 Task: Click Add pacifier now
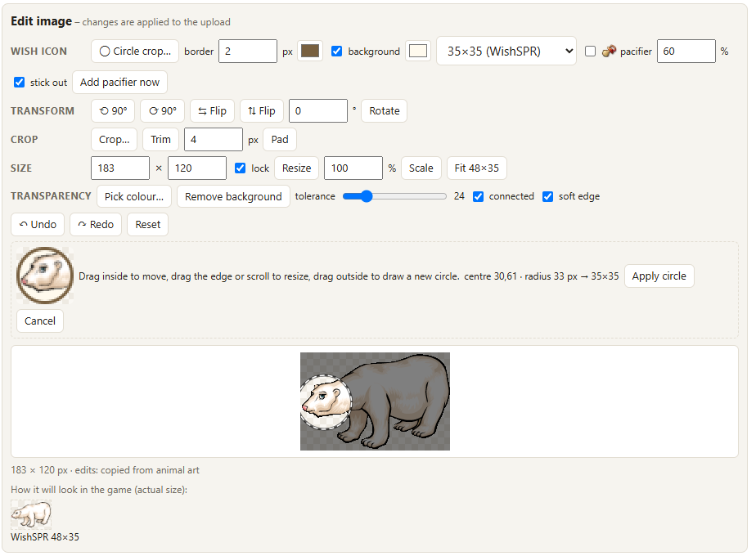(x=119, y=83)
